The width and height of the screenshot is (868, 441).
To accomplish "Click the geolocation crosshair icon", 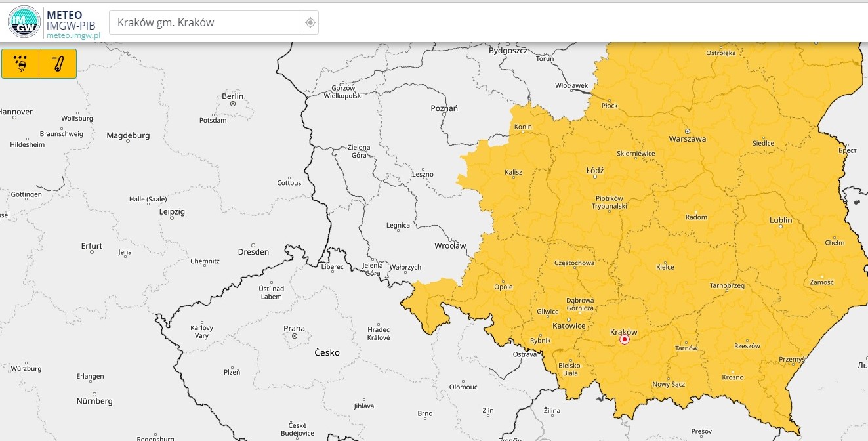I will pos(310,23).
